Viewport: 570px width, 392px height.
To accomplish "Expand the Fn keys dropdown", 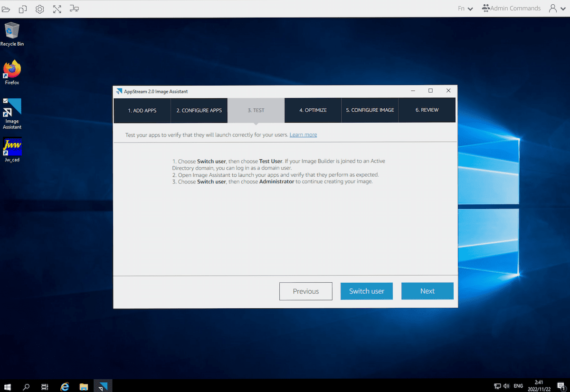I will [465, 8].
